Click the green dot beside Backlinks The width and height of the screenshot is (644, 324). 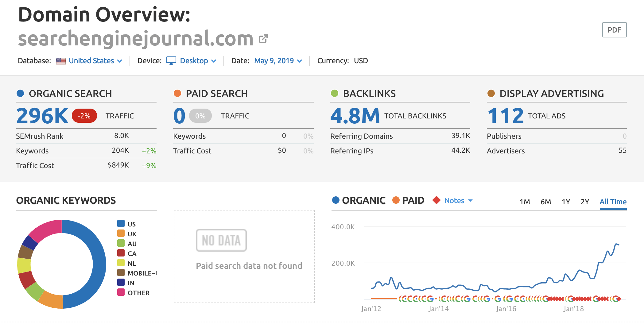[x=334, y=93]
